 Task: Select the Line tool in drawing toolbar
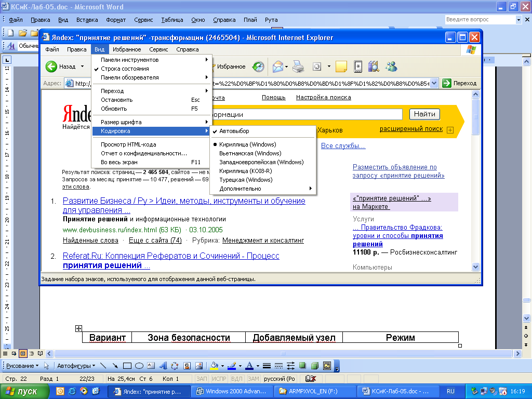pos(103,366)
